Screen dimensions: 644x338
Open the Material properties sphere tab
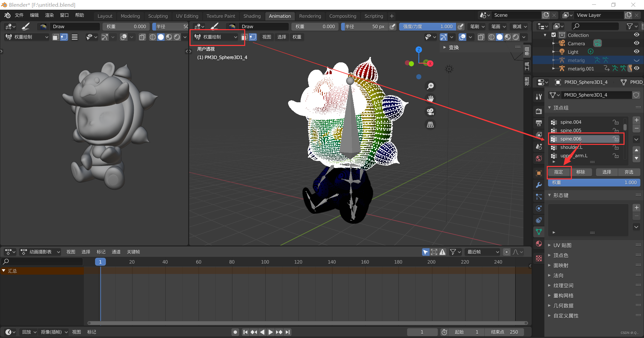tap(539, 243)
